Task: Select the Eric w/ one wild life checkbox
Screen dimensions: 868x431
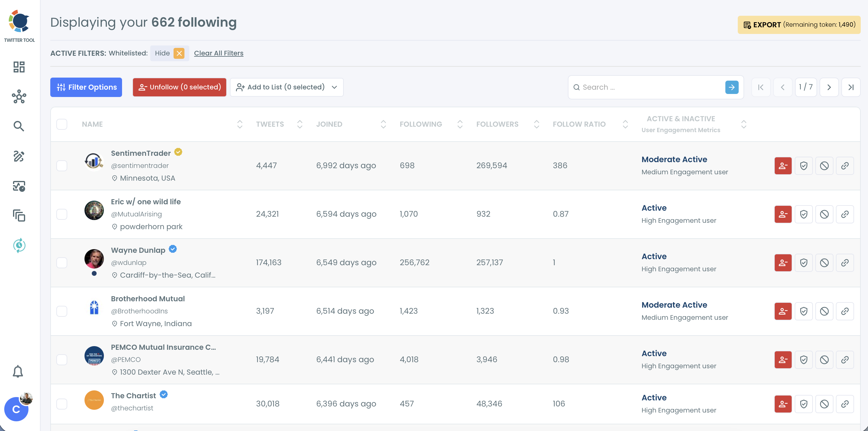Action: point(62,214)
